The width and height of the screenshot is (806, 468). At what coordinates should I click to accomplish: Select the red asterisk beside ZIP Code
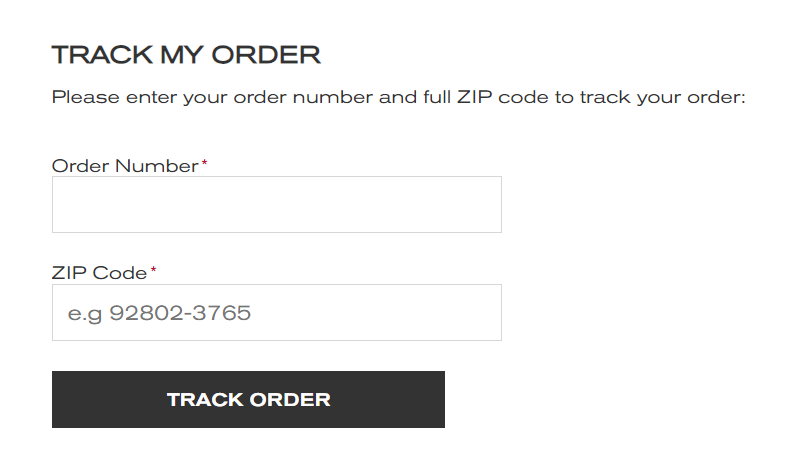pyautogui.click(x=154, y=270)
